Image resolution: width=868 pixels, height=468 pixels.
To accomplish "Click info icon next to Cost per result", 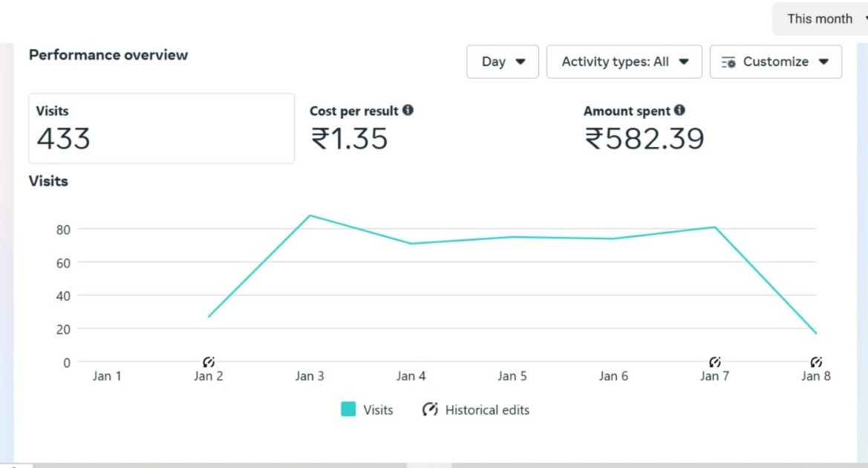I will tap(408, 110).
